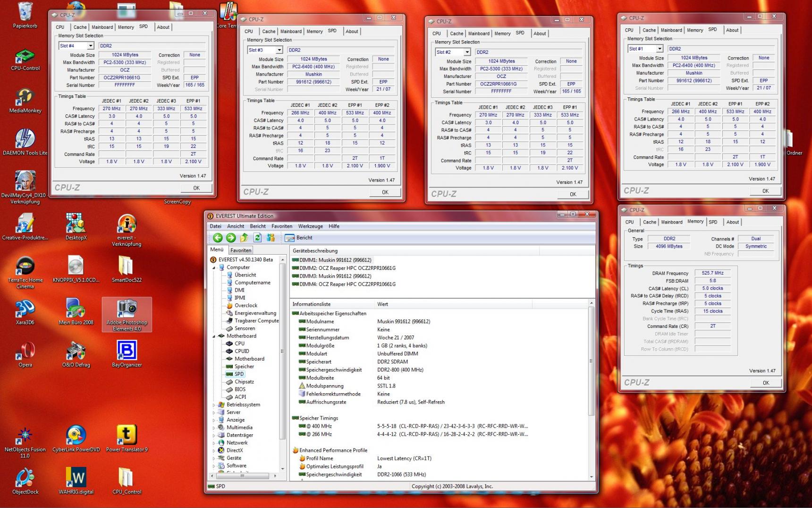This screenshot has height=508, width=812.
Task: Launch the CPU-Control desktop shortcut
Action: [25, 60]
